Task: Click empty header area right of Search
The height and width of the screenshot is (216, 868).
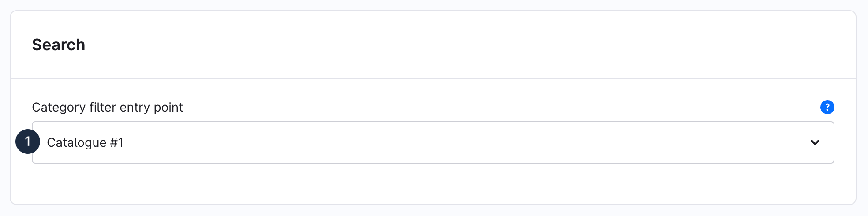Action: click(x=441, y=45)
